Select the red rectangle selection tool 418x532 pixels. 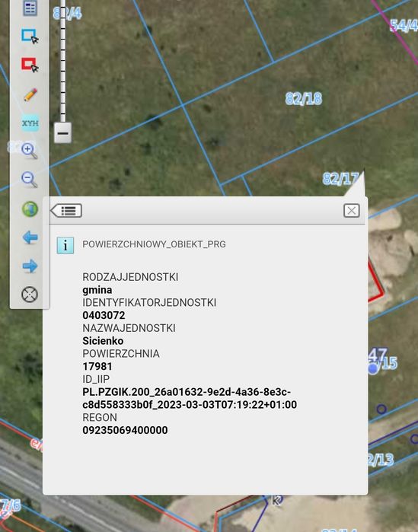tap(30, 65)
